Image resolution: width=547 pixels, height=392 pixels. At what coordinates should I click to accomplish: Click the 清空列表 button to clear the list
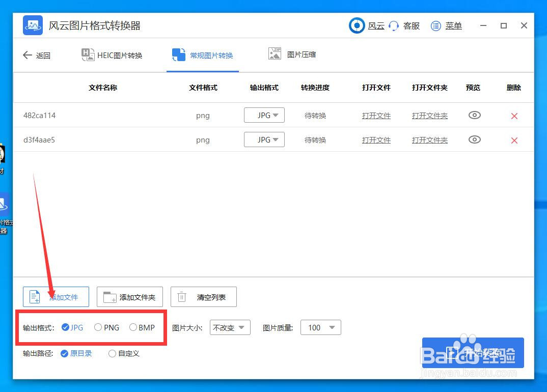[203, 297]
